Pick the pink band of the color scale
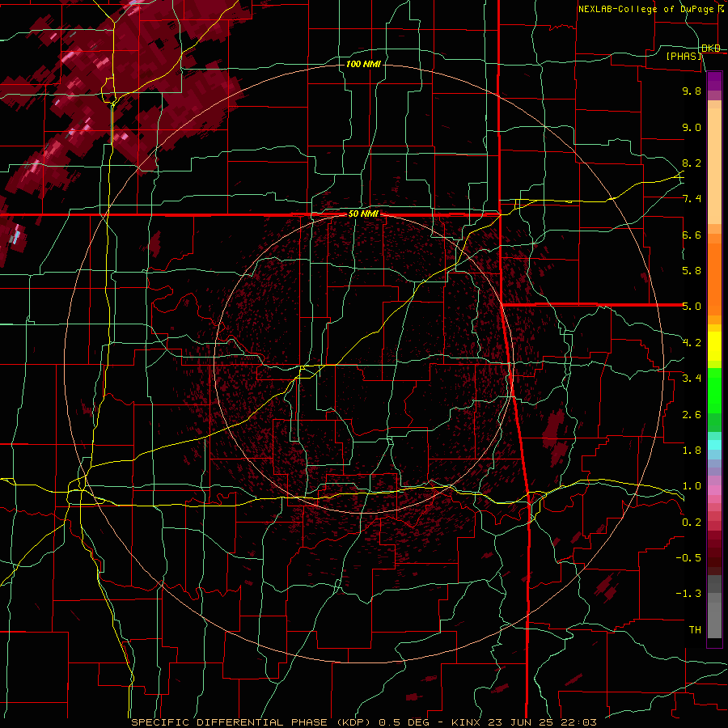Image resolution: width=728 pixels, height=728 pixels. coord(714,490)
